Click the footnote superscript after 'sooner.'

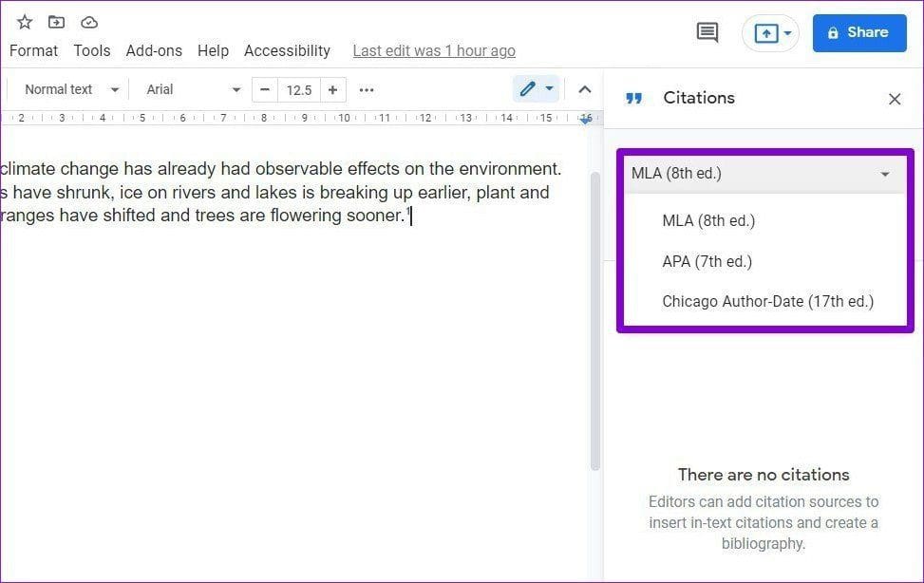click(407, 210)
